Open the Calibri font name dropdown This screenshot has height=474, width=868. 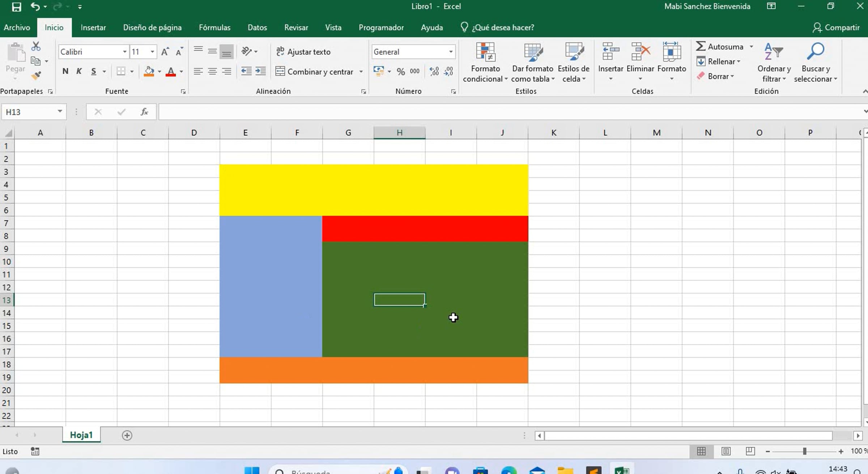pyautogui.click(x=124, y=52)
